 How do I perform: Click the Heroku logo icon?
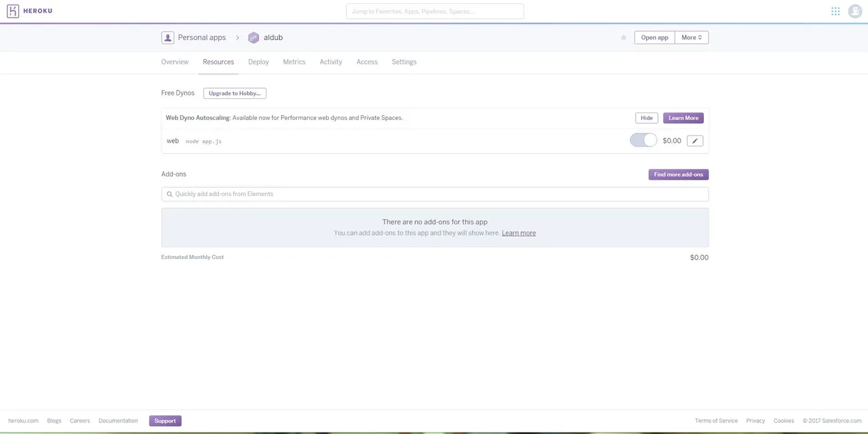click(13, 11)
